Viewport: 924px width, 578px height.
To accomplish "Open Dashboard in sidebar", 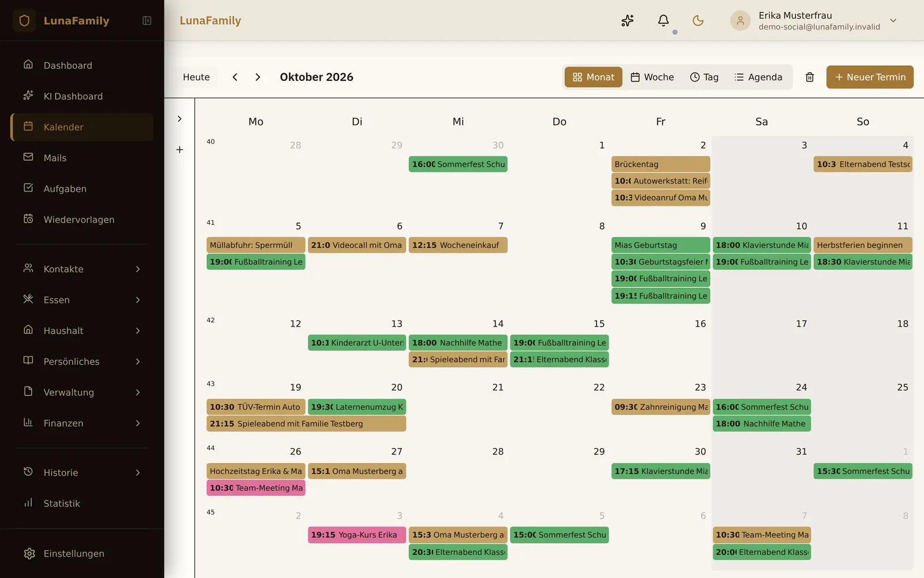I will point(82,65).
